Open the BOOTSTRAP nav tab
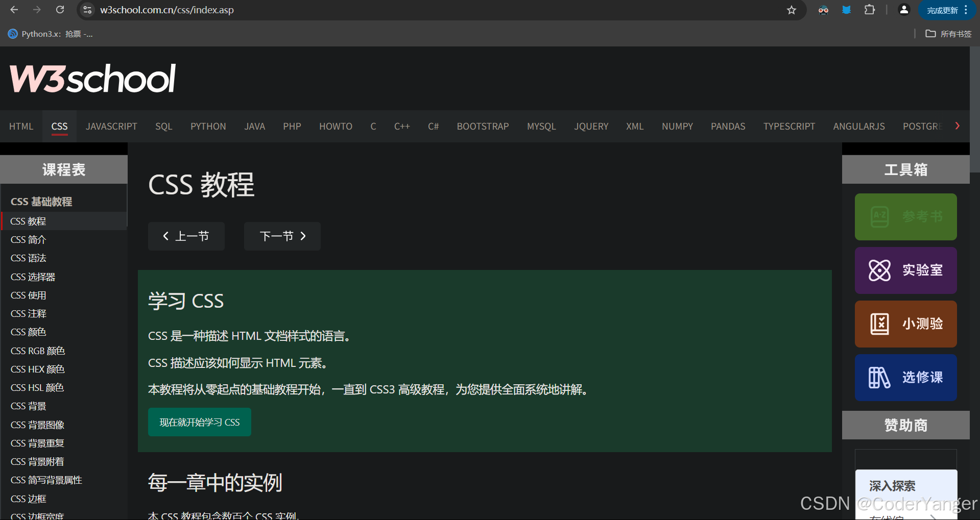The height and width of the screenshot is (520, 980). coord(483,126)
